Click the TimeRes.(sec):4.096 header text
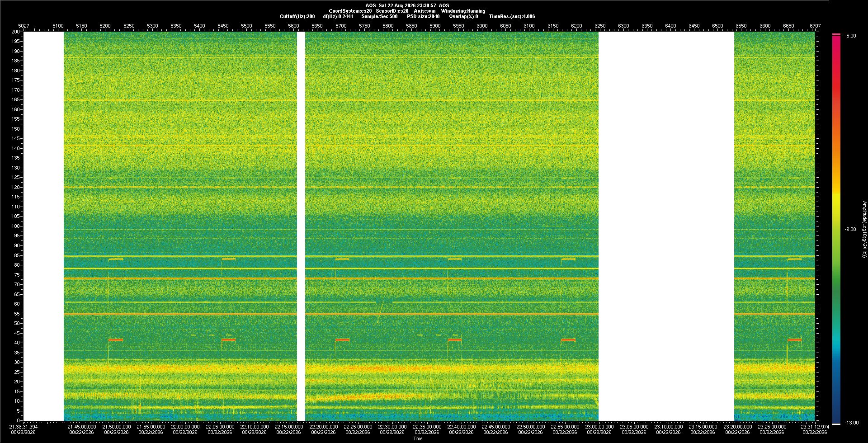The image size is (868, 443). click(512, 16)
